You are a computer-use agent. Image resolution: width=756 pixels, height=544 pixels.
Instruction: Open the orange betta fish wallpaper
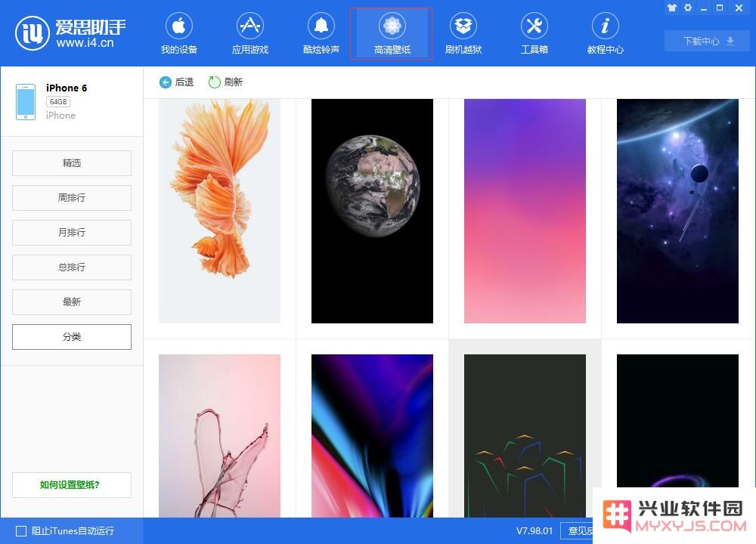219,211
